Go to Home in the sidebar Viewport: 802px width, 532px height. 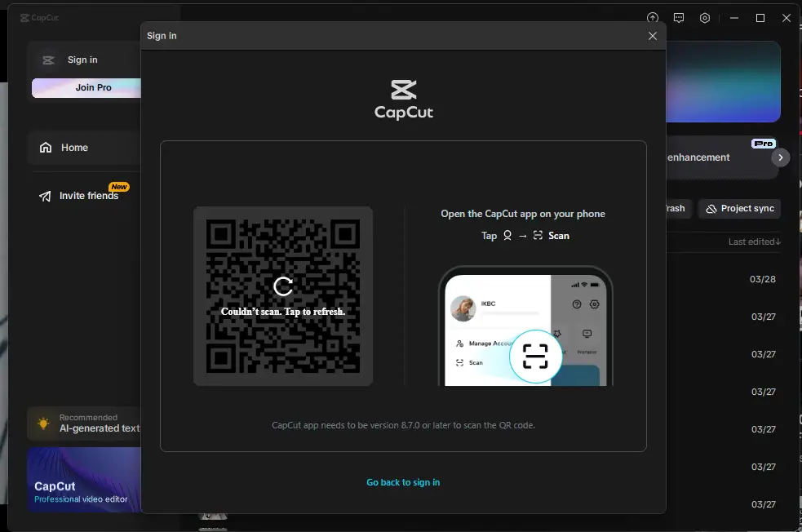(84, 148)
